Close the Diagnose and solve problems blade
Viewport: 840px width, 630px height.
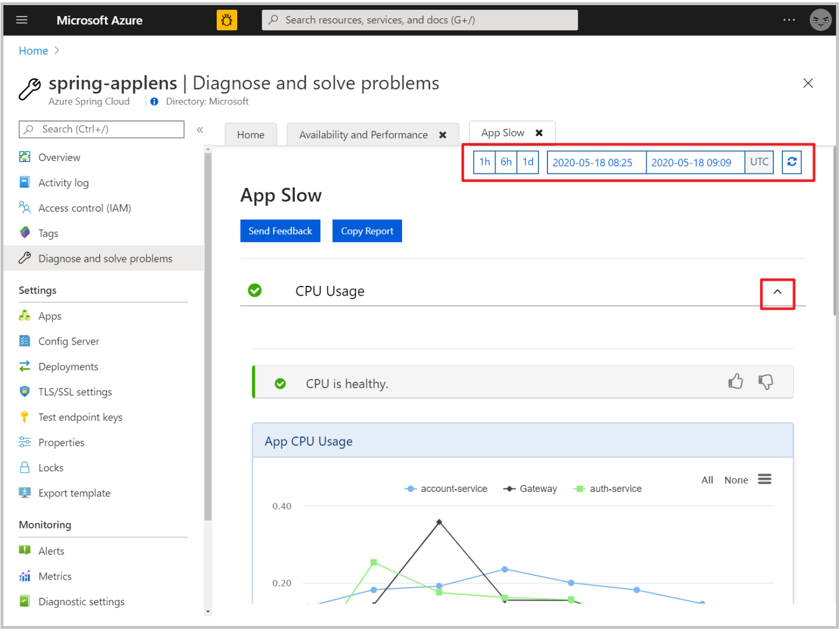tap(807, 83)
